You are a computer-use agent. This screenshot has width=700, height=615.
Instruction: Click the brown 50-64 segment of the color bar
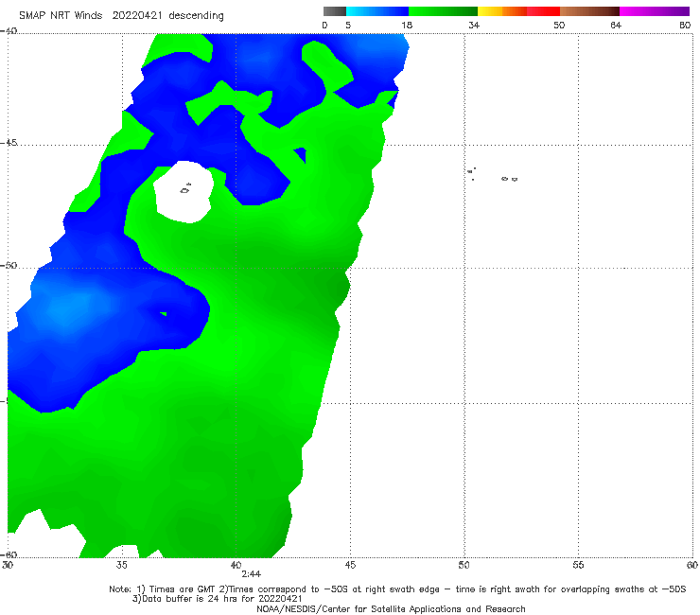click(x=589, y=11)
